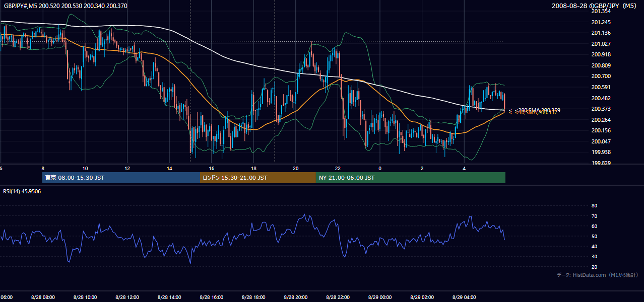Click the 8/28 10:00 date label
This screenshot has height=302, width=644.
[x=85, y=297]
